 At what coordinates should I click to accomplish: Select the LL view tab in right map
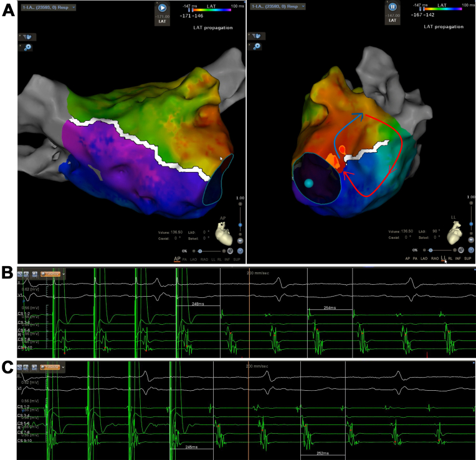(443, 258)
